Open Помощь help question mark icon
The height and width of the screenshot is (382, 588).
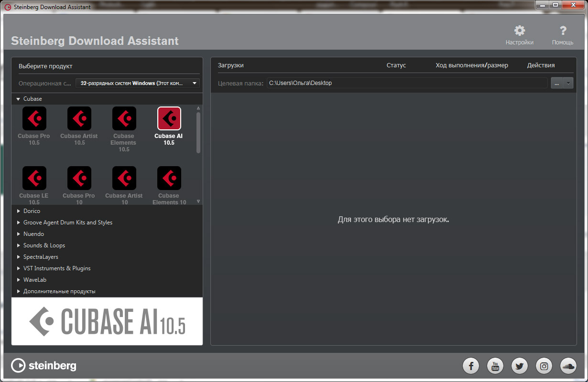563,31
